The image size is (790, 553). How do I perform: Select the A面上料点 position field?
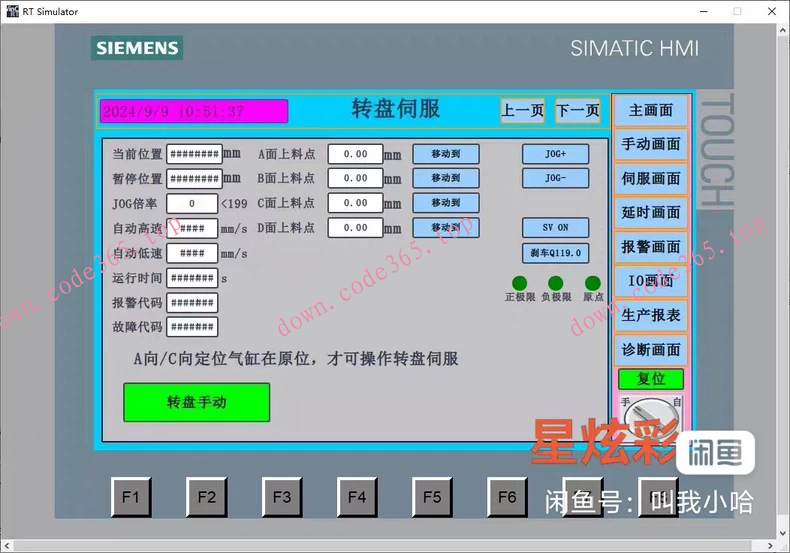click(355, 154)
